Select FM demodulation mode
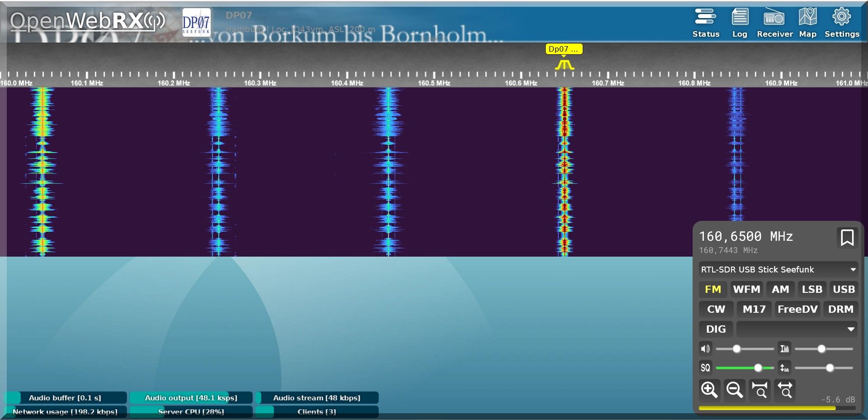Screen dimensions: 868x420 click(x=712, y=289)
